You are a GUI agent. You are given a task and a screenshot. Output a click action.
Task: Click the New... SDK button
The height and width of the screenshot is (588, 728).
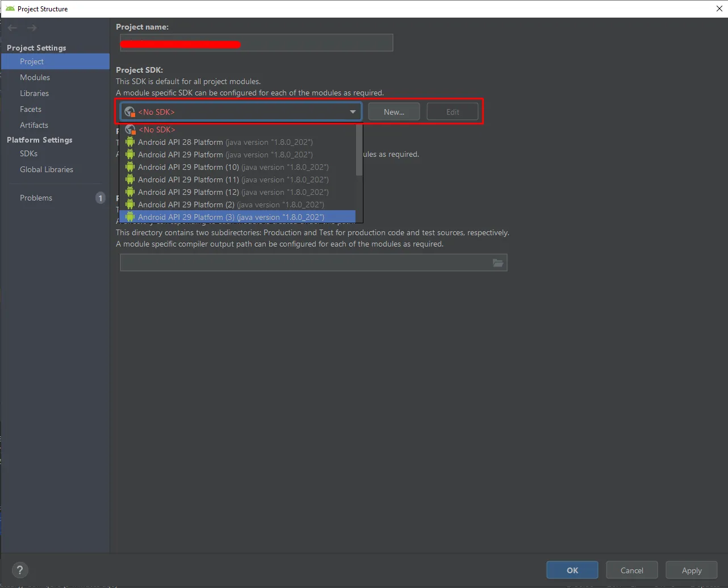click(394, 112)
